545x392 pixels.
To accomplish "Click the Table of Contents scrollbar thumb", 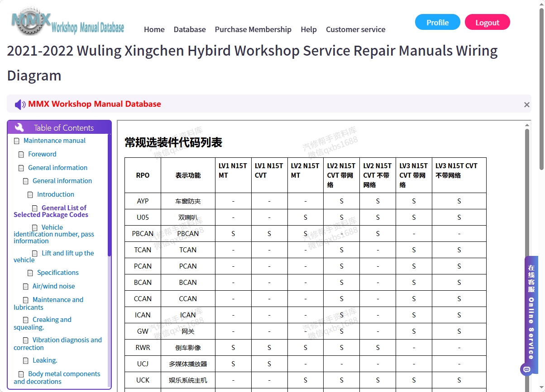I will [109, 195].
